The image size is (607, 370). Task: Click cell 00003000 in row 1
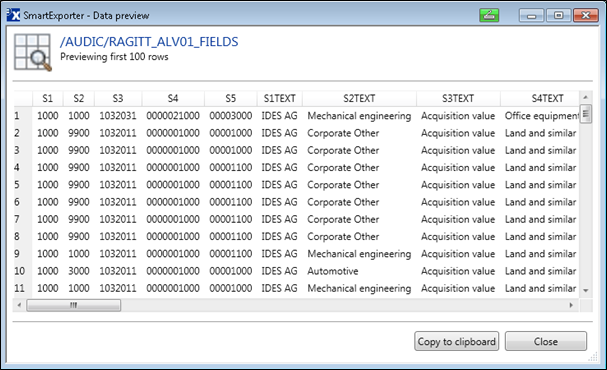(x=231, y=116)
